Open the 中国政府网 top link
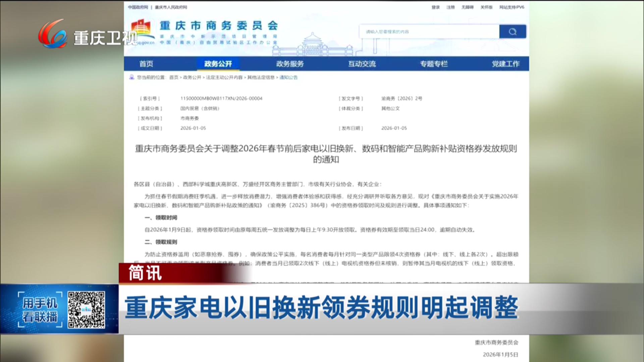644x362 pixels. (x=138, y=7)
